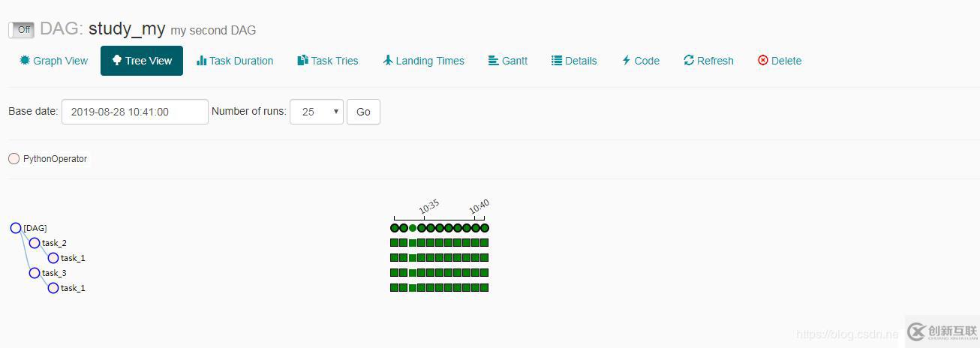Click the Delete DAG link
980x348 pixels.
(780, 61)
